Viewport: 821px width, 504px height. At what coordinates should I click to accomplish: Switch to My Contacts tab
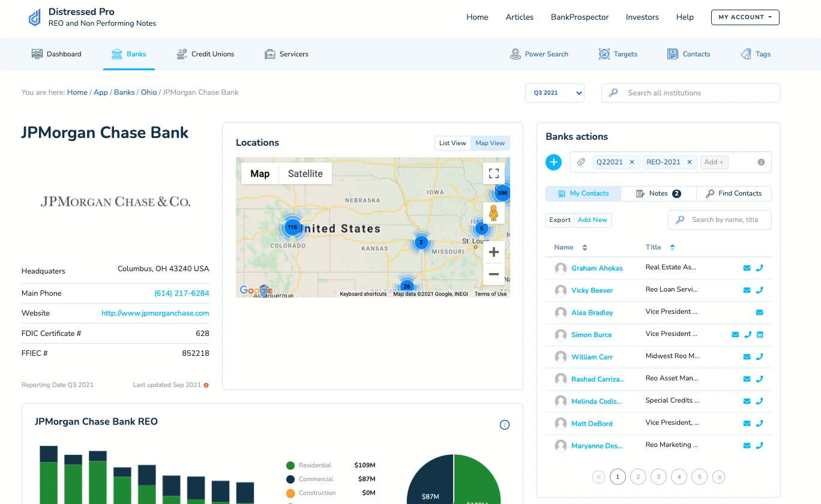[583, 194]
